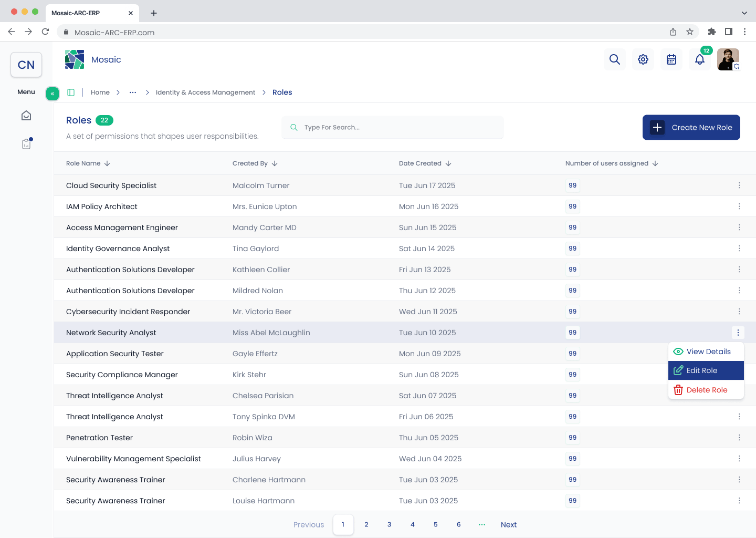Choose Delete Role from the context menu
This screenshot has width=756, height=538.
[706, 390]
